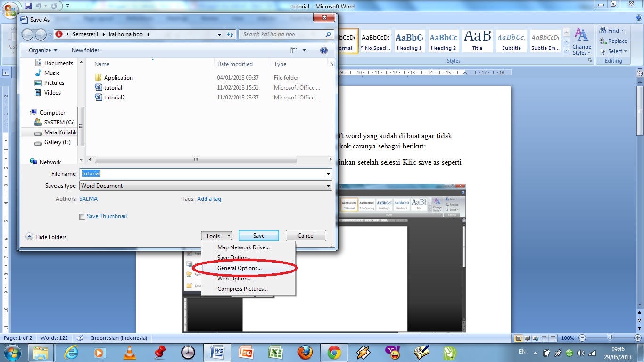Image resolution: width=644 pixels, height=362 pixels.
Task: Select Music in the navigation pane
Action: pyautogui.click(x=47, y=73)
